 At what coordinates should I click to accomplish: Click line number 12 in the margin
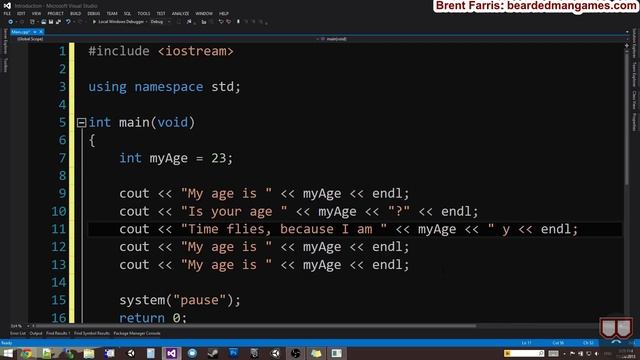[x=58, y=247]
